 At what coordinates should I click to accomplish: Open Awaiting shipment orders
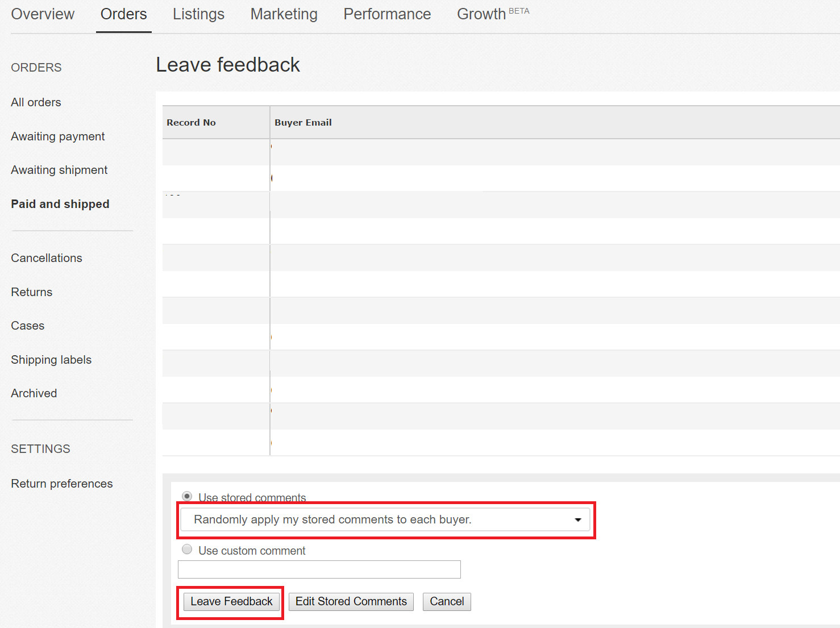[x=59, y=170]
